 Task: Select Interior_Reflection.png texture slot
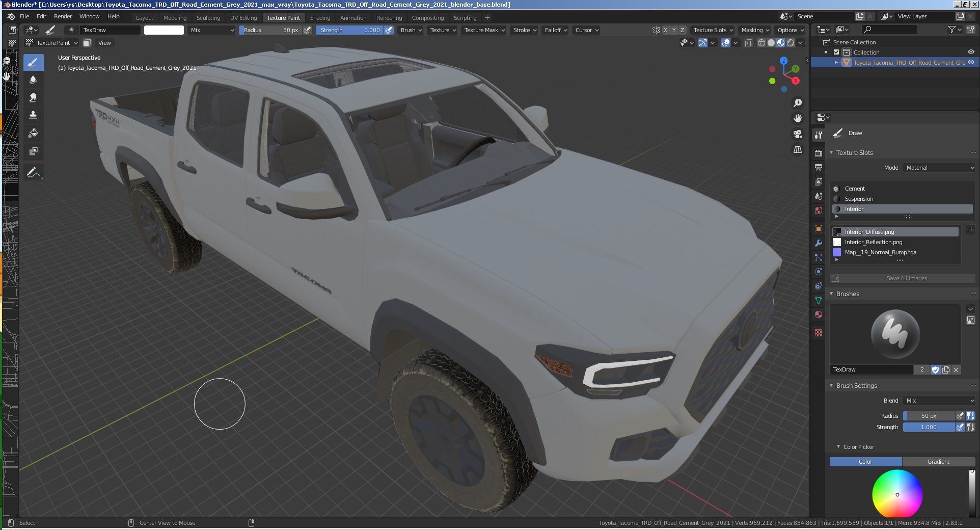895,242
